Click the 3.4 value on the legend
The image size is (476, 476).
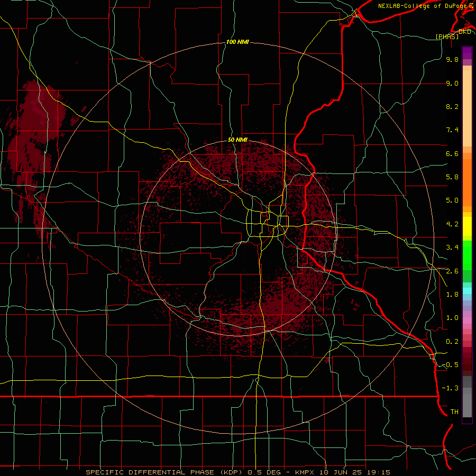[x=452, y=248]
